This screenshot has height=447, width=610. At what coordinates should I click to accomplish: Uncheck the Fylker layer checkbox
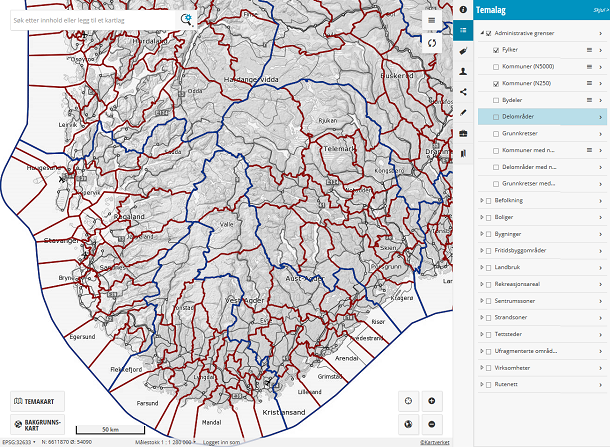pyautogui.click(x=497, y=49)
